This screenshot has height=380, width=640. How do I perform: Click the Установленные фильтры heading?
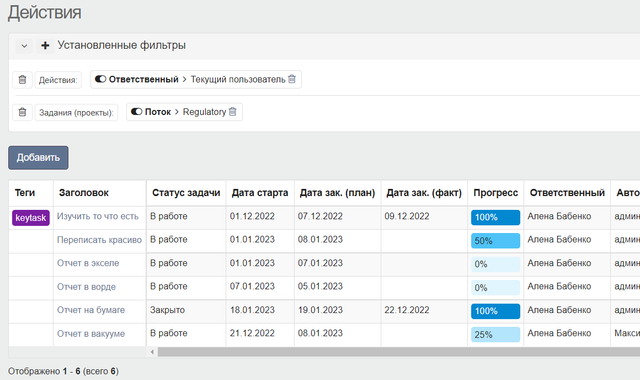tap(122, 45)
